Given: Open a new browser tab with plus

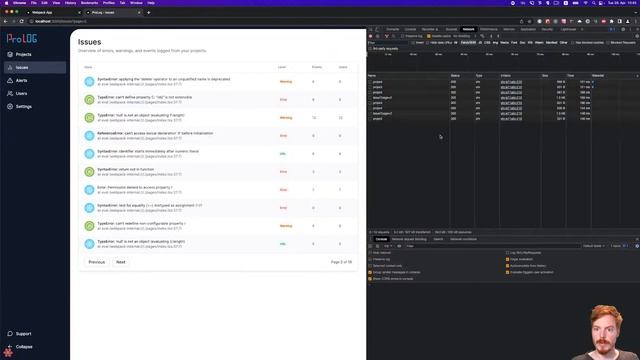Looking at the screenshot, I should coord(149,13).
